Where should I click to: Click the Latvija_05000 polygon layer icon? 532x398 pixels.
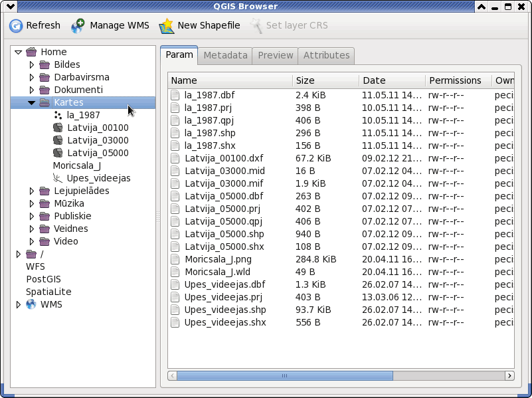pos(58,153)
